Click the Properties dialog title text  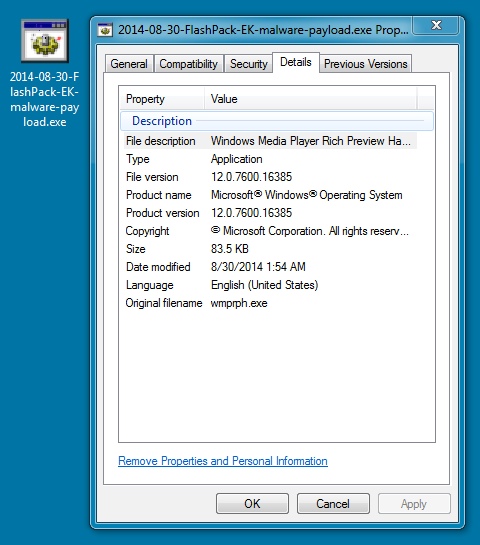click(263, 30)
